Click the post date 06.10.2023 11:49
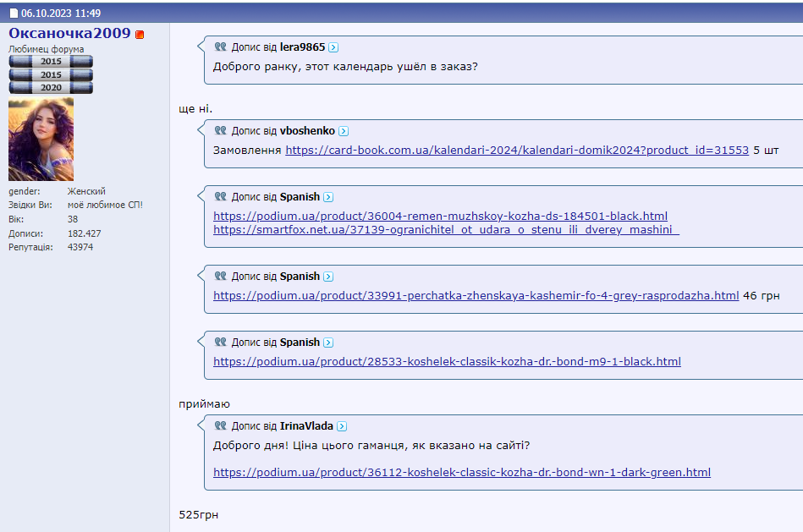803x532 pixels. tap(61, 14)
